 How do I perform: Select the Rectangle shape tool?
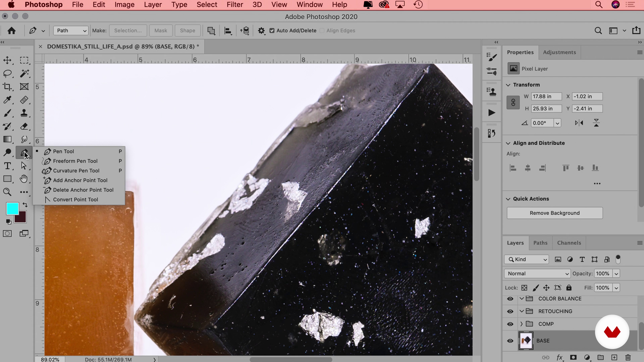click(7, 179)
